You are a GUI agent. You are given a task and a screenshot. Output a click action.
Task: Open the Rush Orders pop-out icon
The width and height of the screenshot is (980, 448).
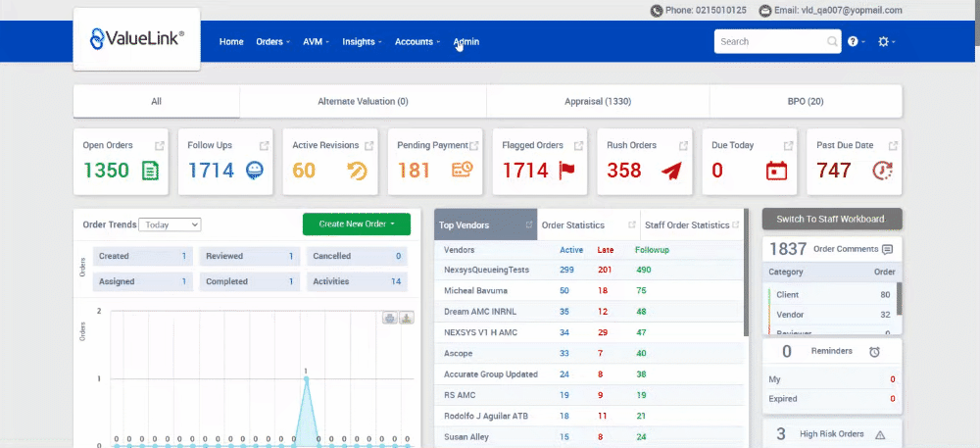[x=684, y=146]
